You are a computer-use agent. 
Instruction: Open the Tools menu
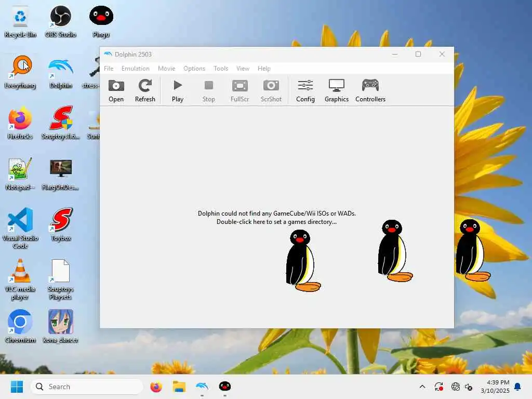click(x=220, y=69)
